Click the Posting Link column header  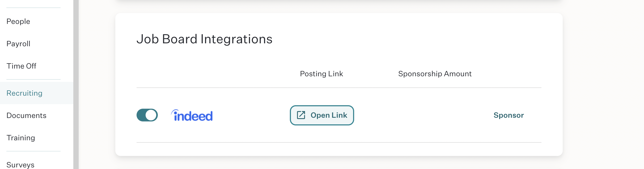point(321,74)
